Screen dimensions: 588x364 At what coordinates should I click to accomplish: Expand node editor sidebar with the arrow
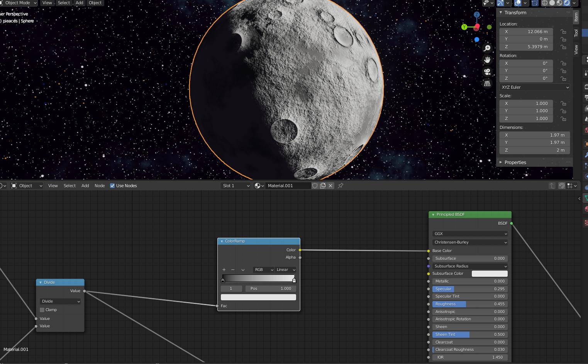tap(579, 198)
